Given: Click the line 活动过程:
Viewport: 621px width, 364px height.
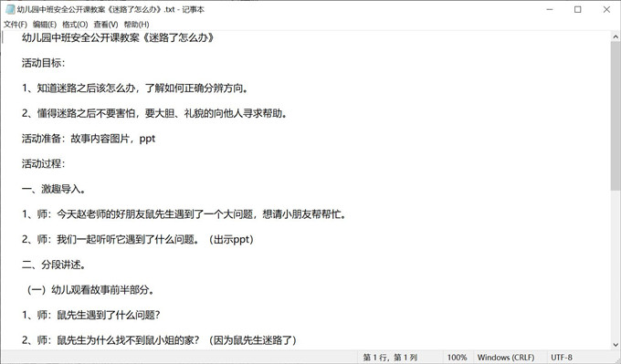Looking at the screenshot, I should tap(43, 163).
